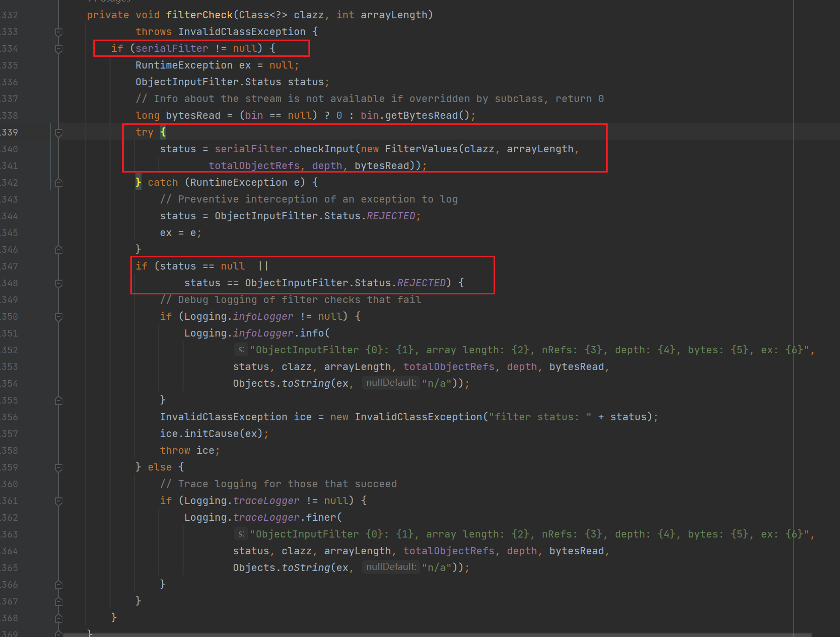Click ice.initCause(ex) statement
Image resolution: width=840 pixels, height=637 pixels.
214,434
